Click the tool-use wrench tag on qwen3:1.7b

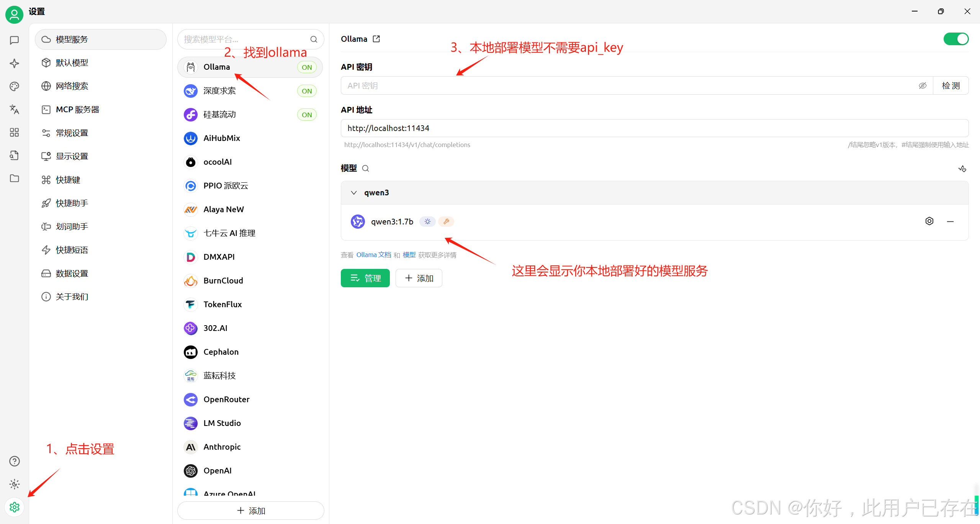(x=446, y=221)
